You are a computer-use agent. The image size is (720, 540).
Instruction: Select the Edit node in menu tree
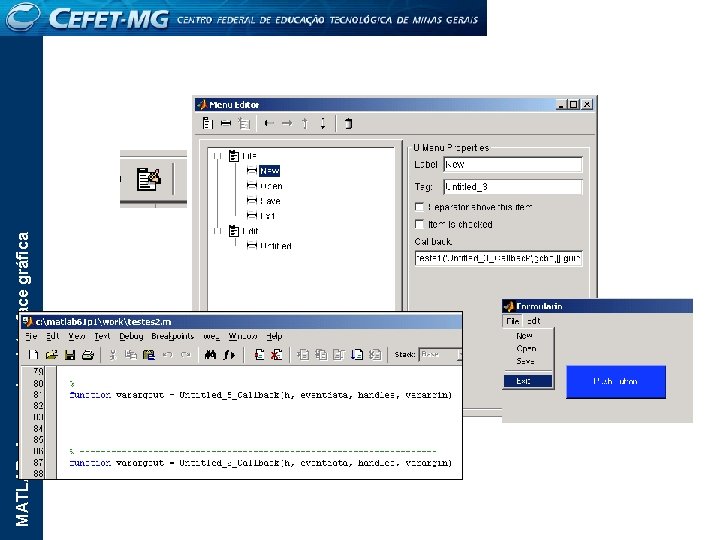pyautogui.click(x=243, y=231)
